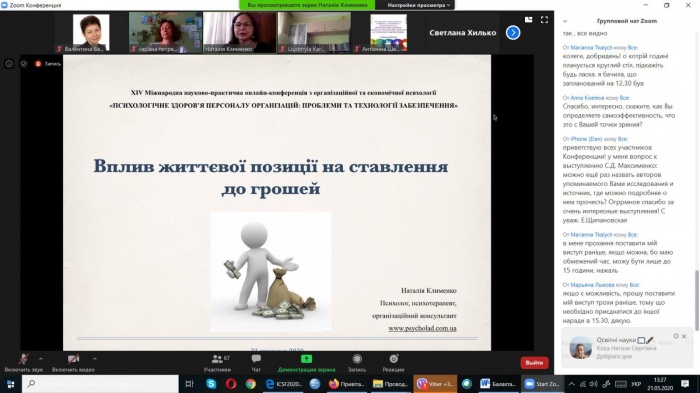The width and height of the screenshot is (700, 393).
Task: Switch gallery view layout icon
Action: (529, 20)
